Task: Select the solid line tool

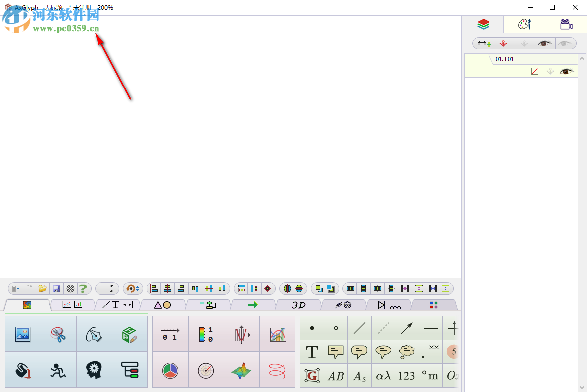Action: [359, 328]
